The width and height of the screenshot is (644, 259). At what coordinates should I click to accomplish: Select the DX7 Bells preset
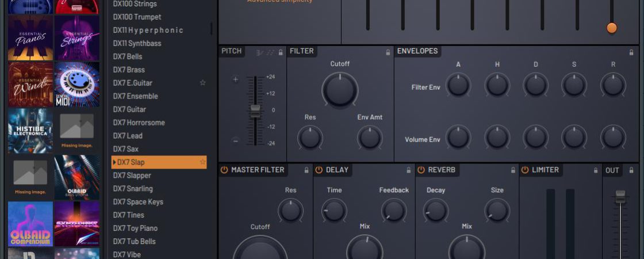click(159, 56)
